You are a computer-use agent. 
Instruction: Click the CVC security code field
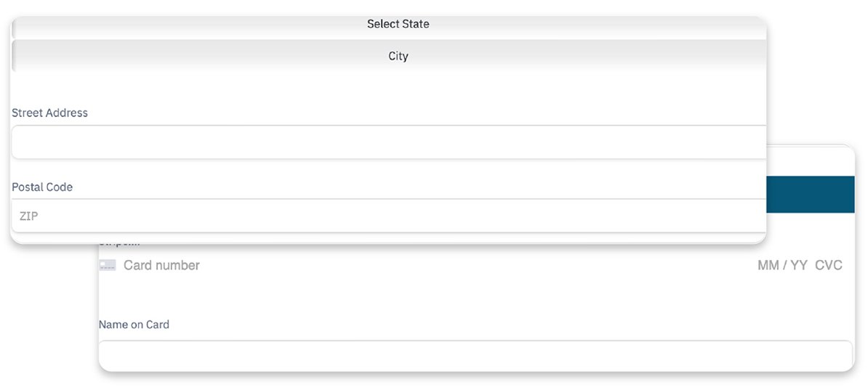click(829, 266)
